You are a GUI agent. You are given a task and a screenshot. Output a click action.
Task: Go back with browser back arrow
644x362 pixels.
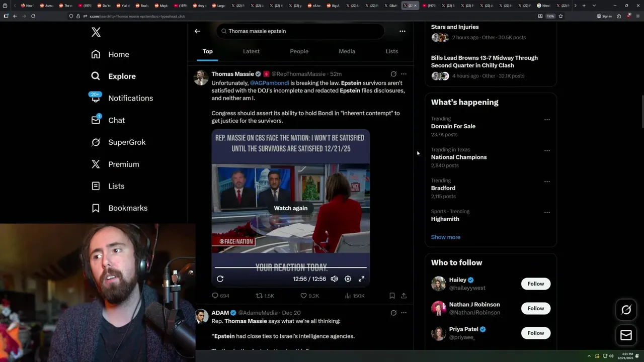[15, 16]
